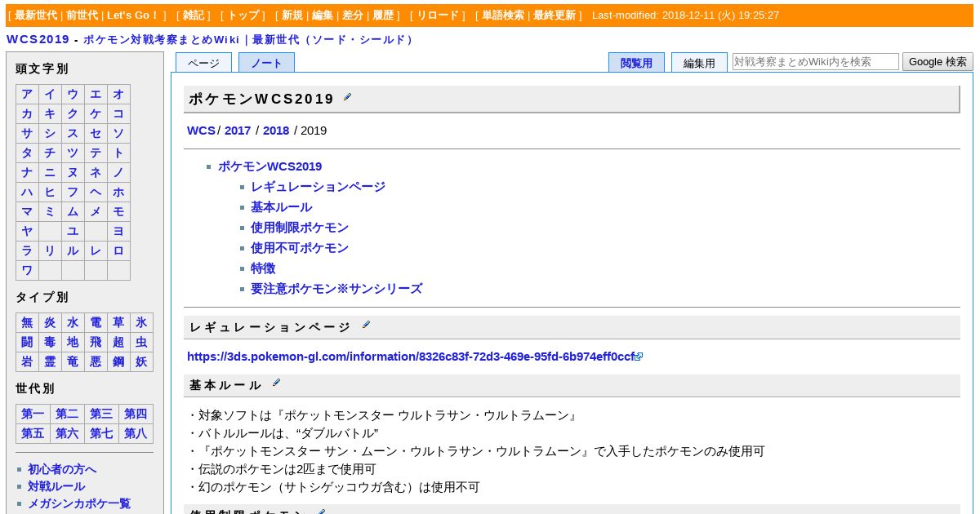
Task: Click the Last-modified timestamp text
Action: 685,16
